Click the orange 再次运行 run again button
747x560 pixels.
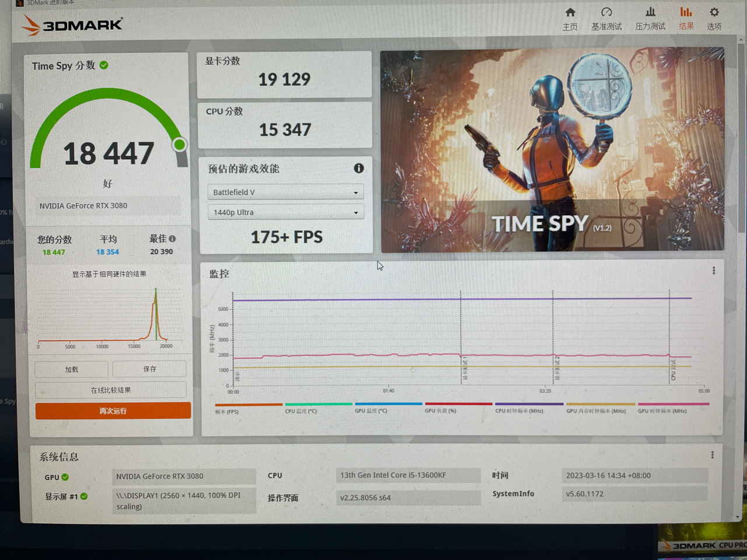pos(113,411)
